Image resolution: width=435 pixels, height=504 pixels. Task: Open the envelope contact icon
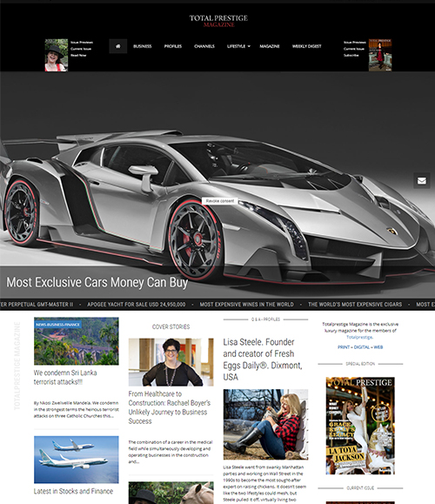pyautogui.click(x=421, y=181)
